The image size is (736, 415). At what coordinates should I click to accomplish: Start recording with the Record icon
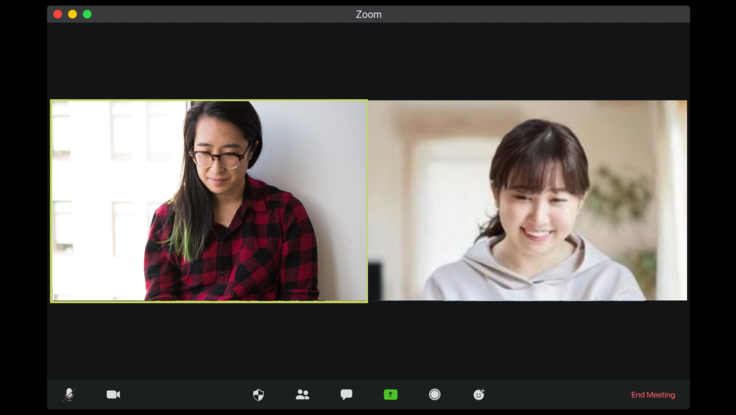[x=434, y=394]
